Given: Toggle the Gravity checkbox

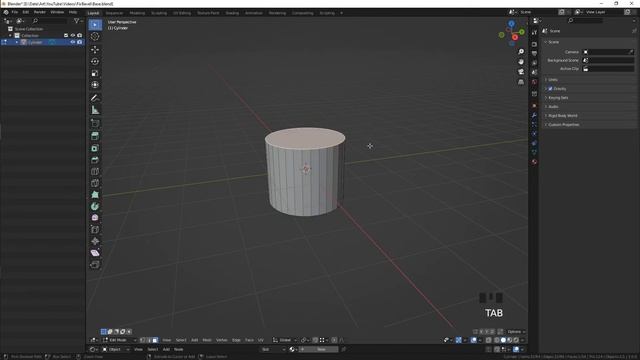Looking at the screenshot, I should pyautogui.click(x=550, y=89).
